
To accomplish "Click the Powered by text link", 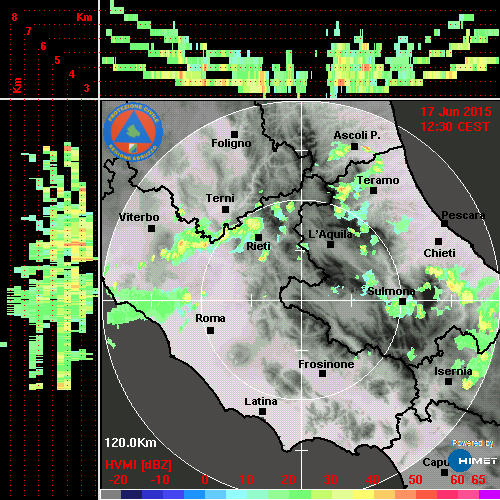I will 473,443.
